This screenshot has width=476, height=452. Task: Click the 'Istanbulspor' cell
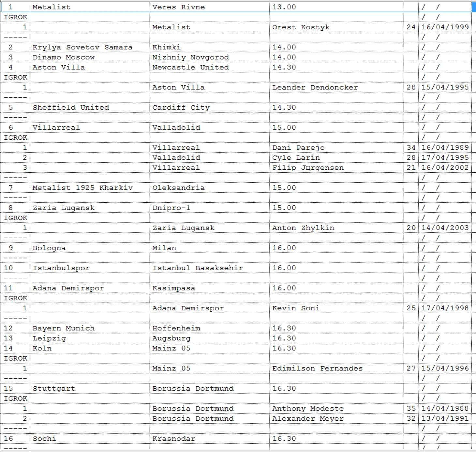pyautogui.click(x=90, y=268)
